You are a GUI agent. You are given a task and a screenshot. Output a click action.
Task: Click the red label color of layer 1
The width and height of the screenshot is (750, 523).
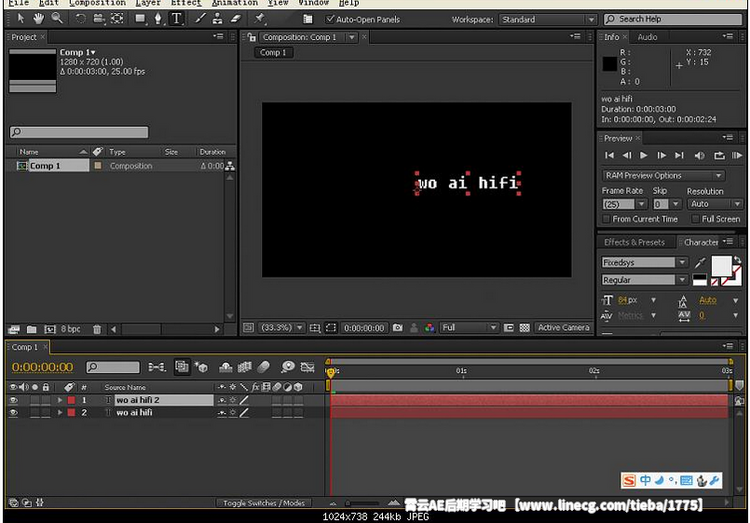71,400
